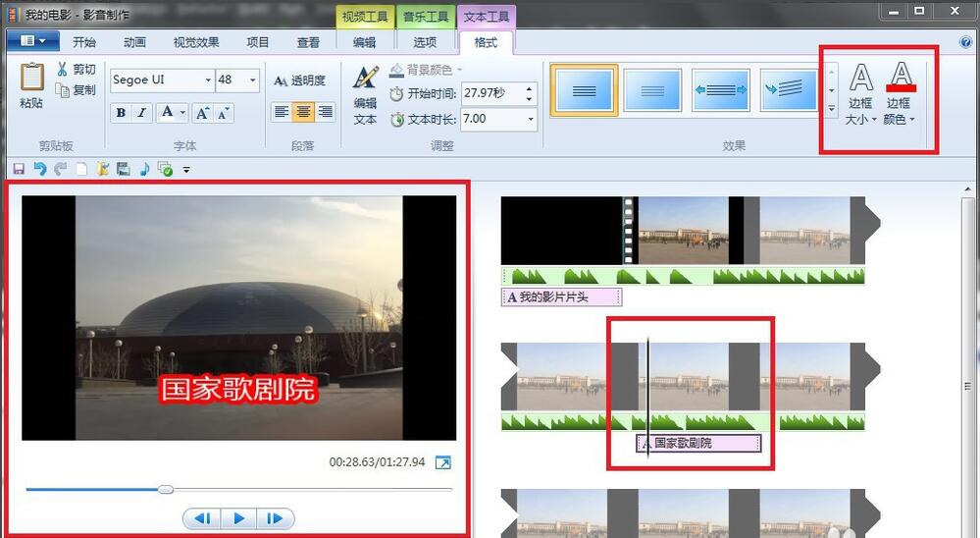View preview in full screen icon
The width and height of the screenshot is (980, 538).
[443, 462]
